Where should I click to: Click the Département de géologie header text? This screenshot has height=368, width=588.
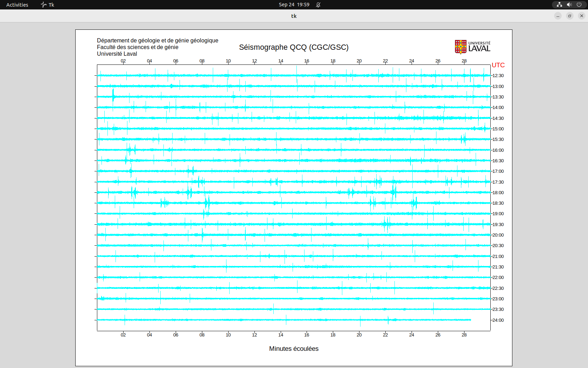coord(157,41)
